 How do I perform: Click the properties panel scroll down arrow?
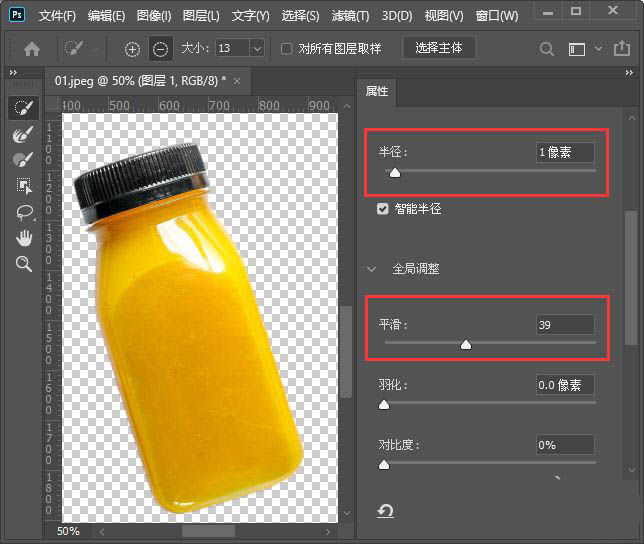click(x=631, y=469)
